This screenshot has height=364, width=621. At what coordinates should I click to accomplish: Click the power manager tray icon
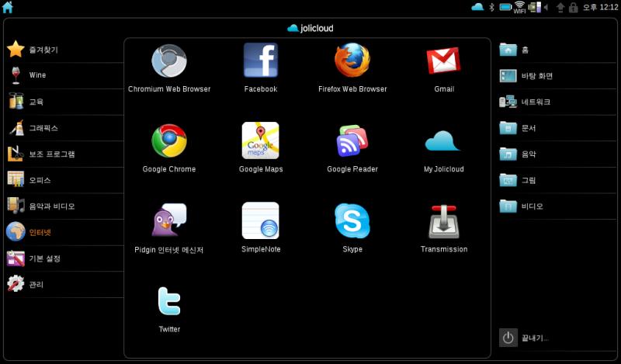click(534, 7)
